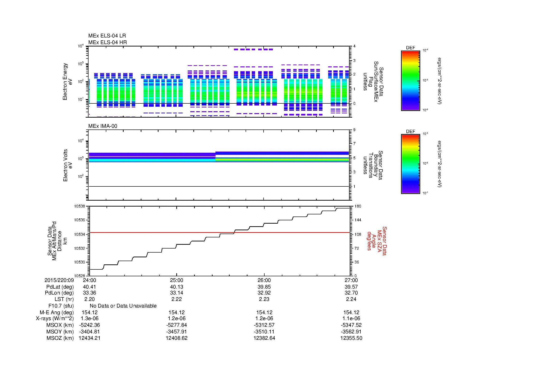Click the Electron Energy eV axis label
The width and height of the screenshot is (555, 392).
click(67, 82)
